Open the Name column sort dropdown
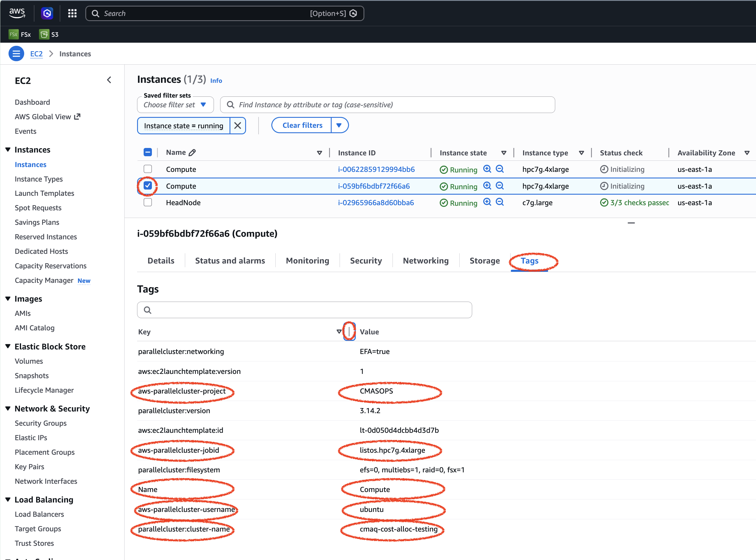756x560 pixels. 319,153
